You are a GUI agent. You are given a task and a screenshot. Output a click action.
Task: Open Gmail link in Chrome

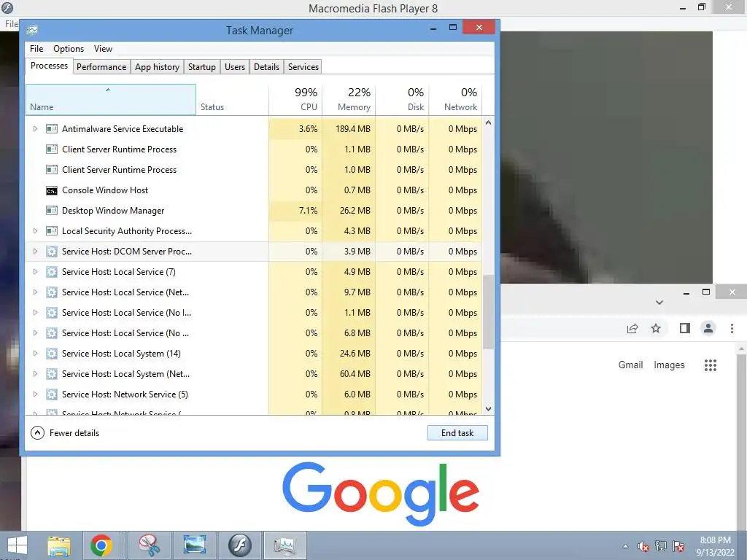(x=630, y=365)
